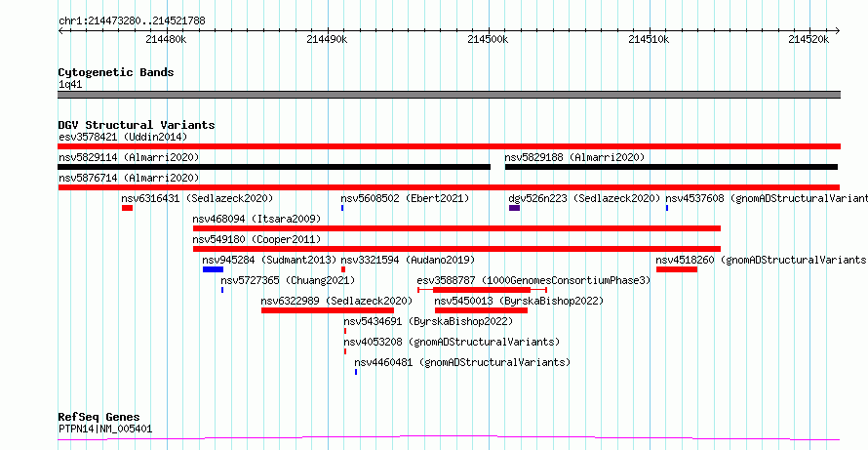The image size is (868, 450).
Task: Select the nsv945284 (Sudmant2013) blue block
Action: (214, 269)
